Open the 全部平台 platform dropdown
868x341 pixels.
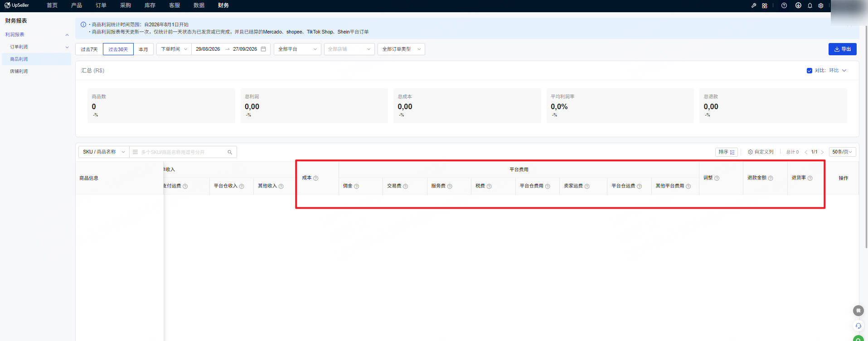point(297,49)
